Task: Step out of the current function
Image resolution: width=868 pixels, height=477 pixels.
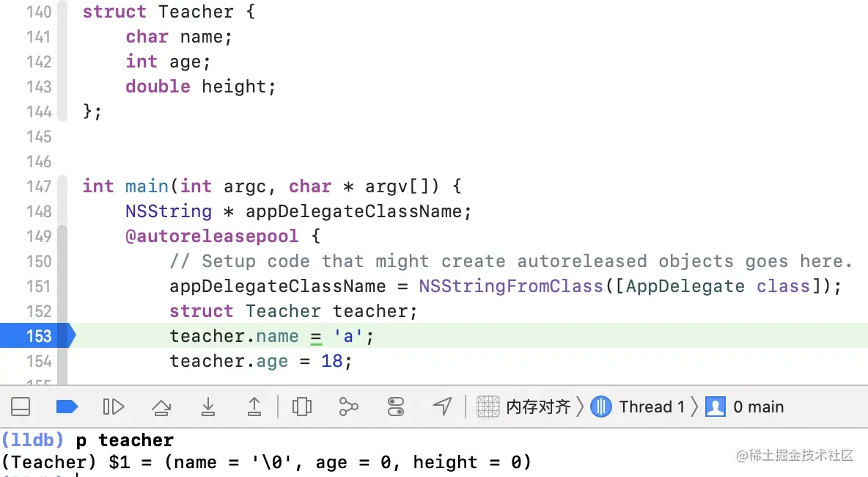Action: [x=254, y=407]
